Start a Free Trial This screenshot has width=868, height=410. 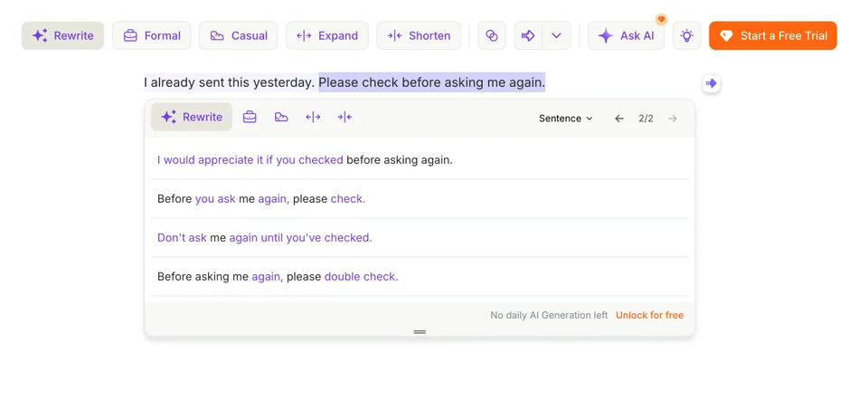pos(773,35)
